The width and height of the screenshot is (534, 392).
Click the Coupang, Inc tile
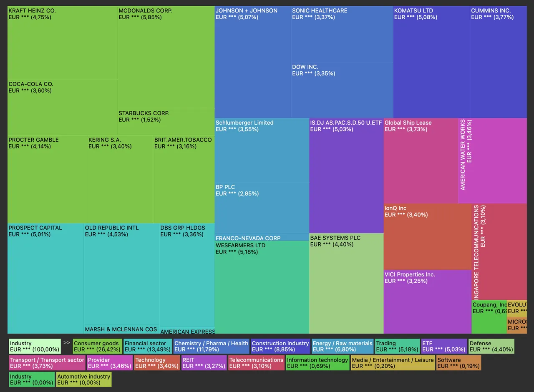point(489,317)
